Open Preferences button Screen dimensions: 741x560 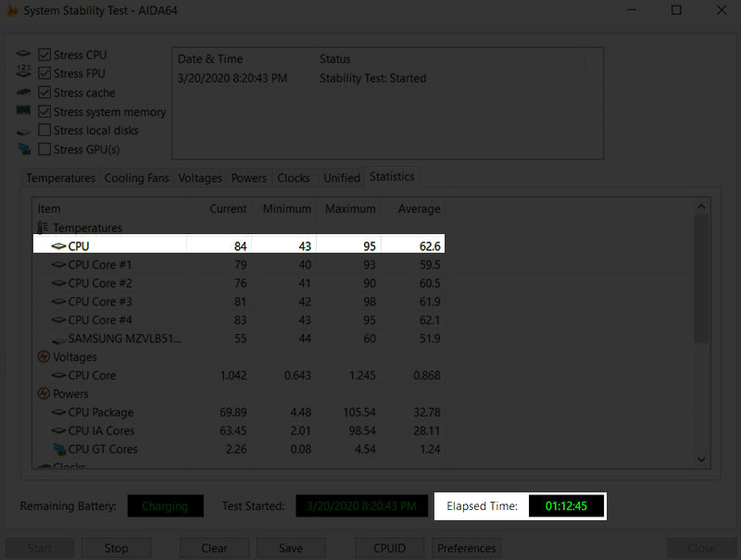(467, 548)
